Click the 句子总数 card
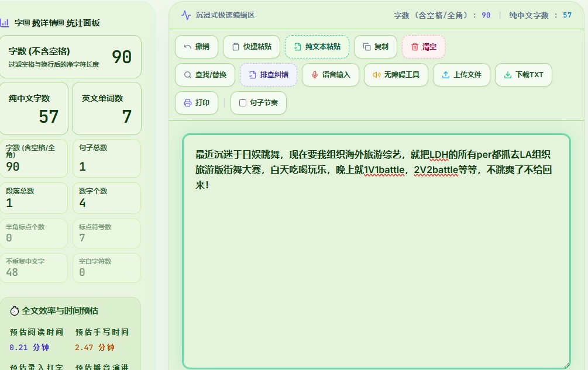This screenshot has width=588, height=370. tap(107, 158)
